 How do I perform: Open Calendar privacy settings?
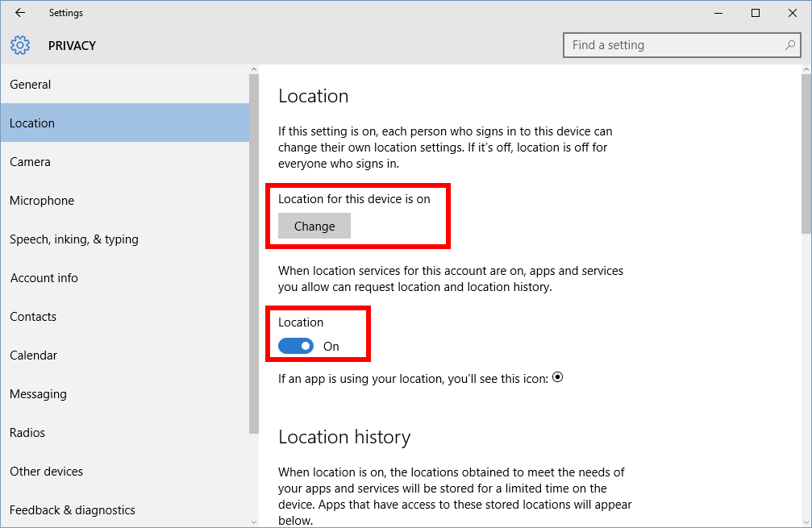click(34, 355)
